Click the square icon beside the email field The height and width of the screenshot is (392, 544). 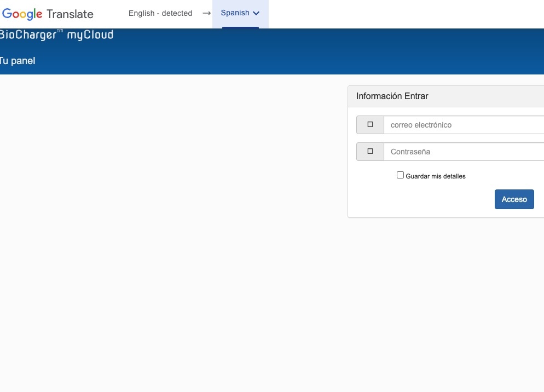click(370, 125)
